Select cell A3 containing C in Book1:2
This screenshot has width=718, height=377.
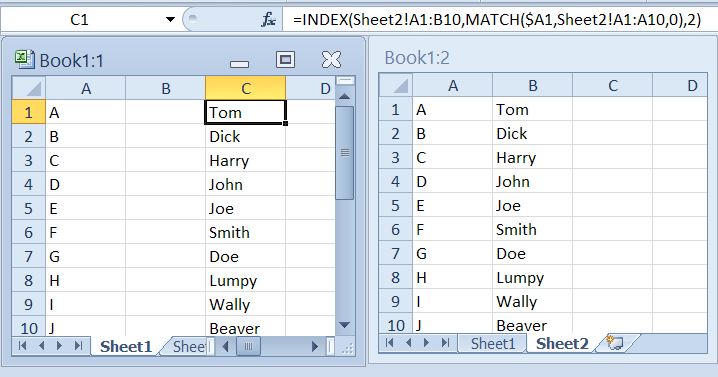pos(452,158)
